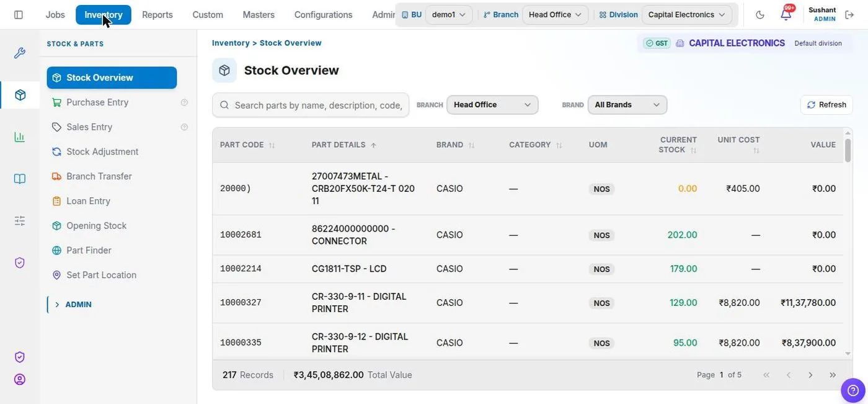Open the Division Capital Electronics dropdown
868x404 pixels.
(688, 14)
